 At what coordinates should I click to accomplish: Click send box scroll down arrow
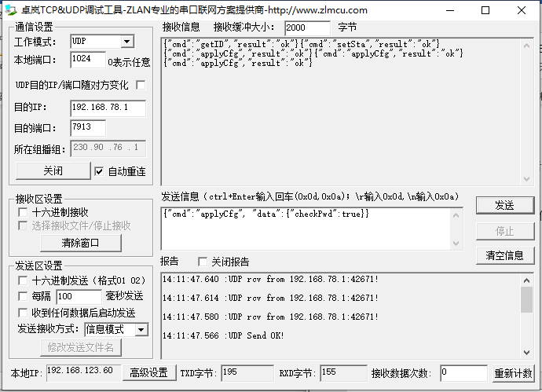[456, 243]
